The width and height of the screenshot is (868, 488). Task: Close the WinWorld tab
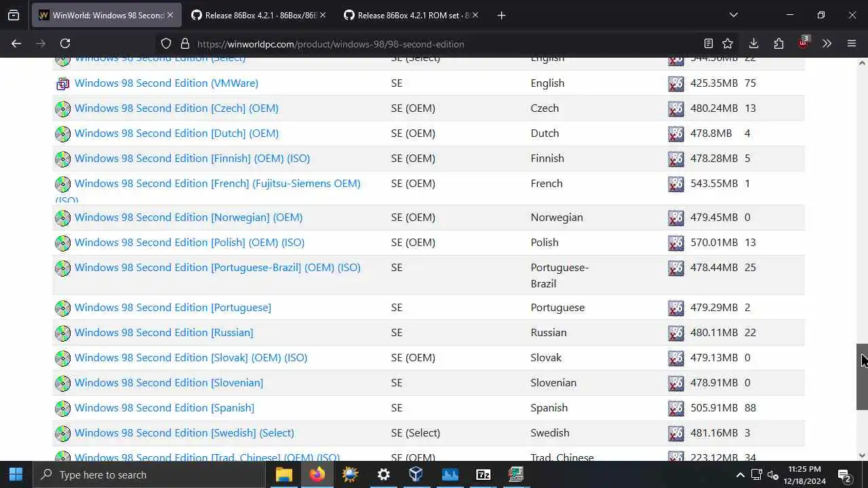click(170, 15)
